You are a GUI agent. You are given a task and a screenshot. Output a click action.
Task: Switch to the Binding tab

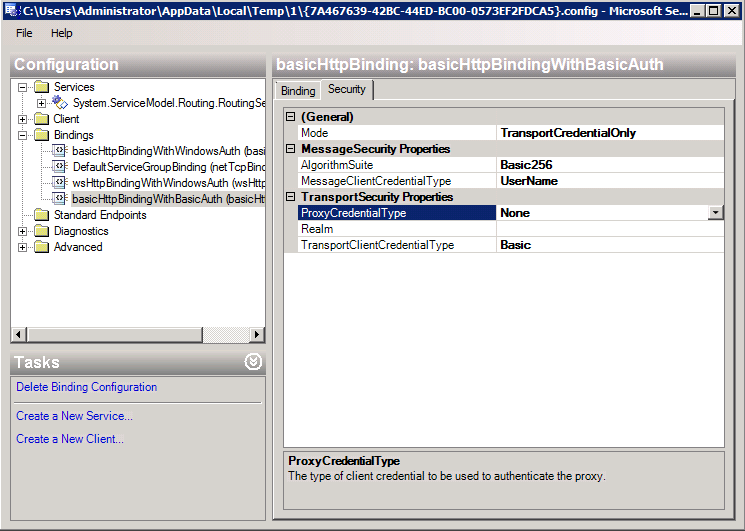tap(298, 91)
